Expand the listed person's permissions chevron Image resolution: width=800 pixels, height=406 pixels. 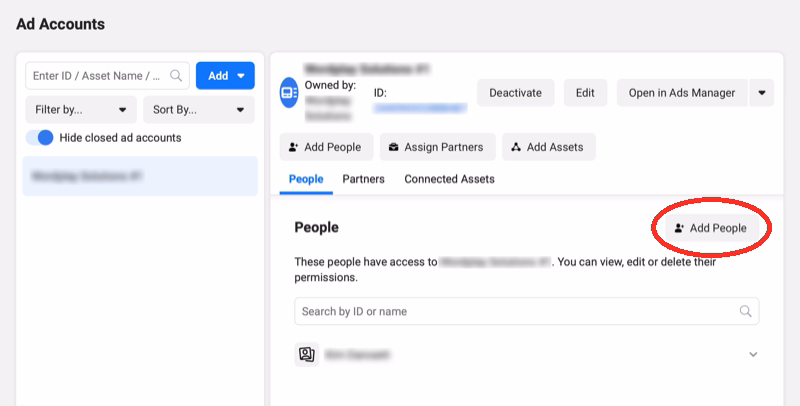tap(753, 354)
